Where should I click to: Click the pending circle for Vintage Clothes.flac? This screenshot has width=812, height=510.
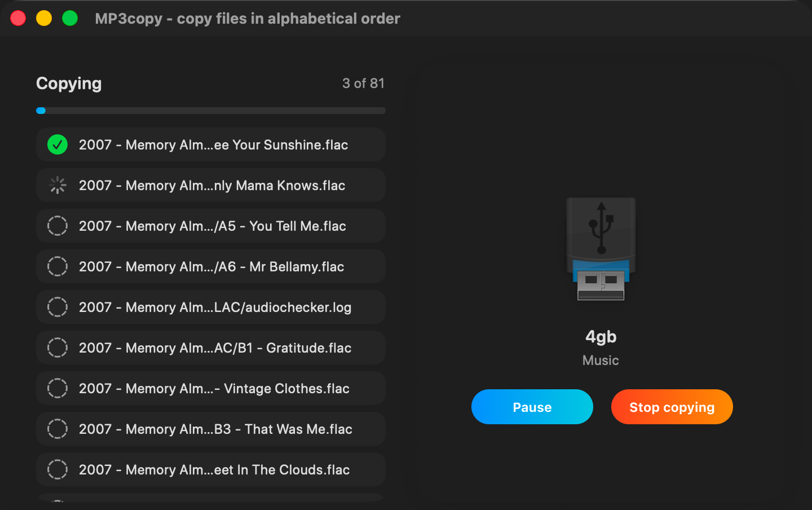58,388
